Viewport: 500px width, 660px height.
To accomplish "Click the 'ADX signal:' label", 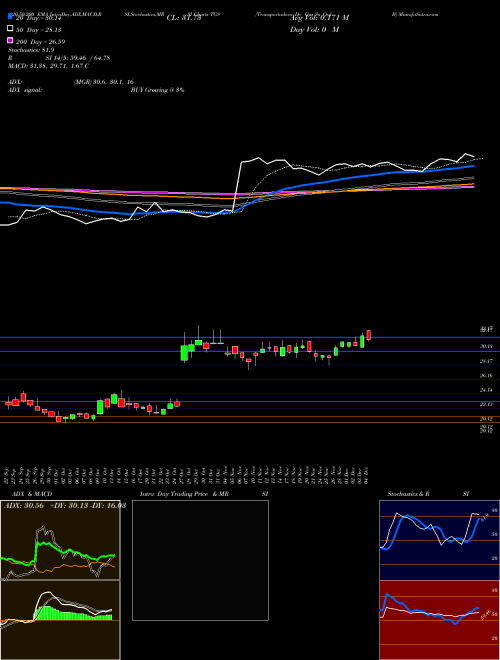I will click(x=25, y=90).
